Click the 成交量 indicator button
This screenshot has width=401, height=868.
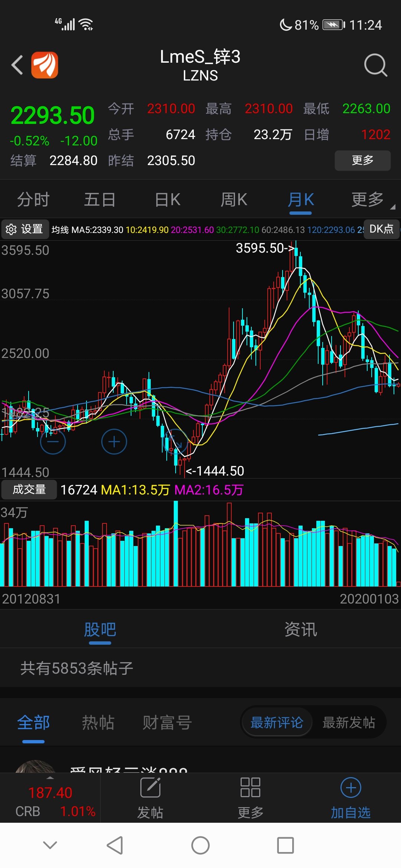click(29, 490)
